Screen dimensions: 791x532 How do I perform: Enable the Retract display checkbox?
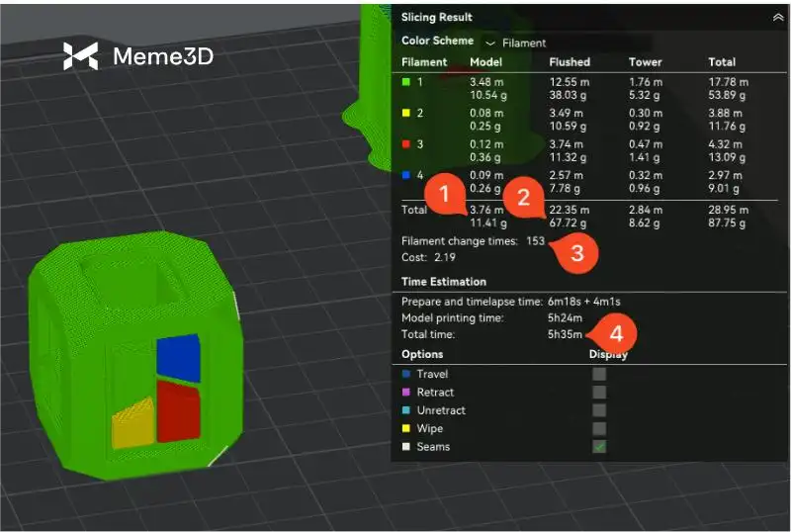click(x=599, y=393)
